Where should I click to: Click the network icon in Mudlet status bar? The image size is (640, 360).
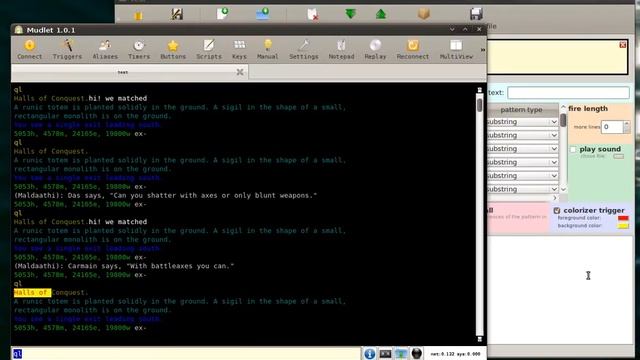point(401,353)
